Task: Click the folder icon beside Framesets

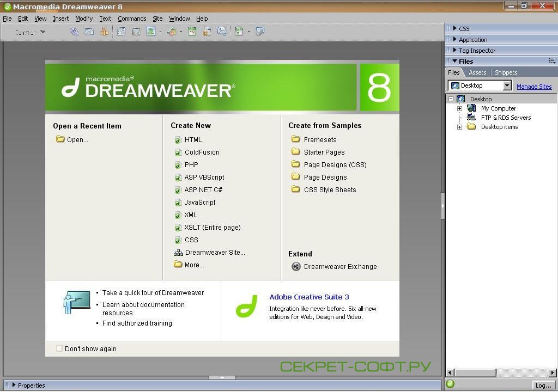Action: pos(296,139)
